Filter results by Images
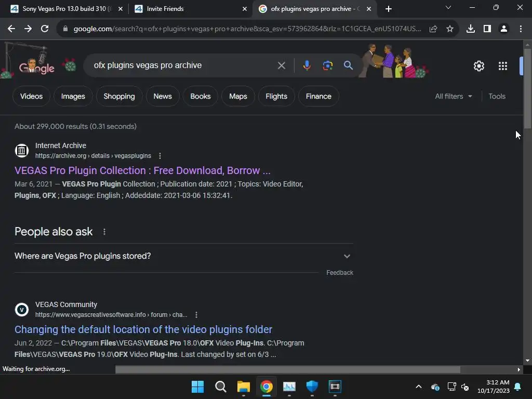Image resolution: width=532 pixels, height=399 pixels. click(73, 96)
